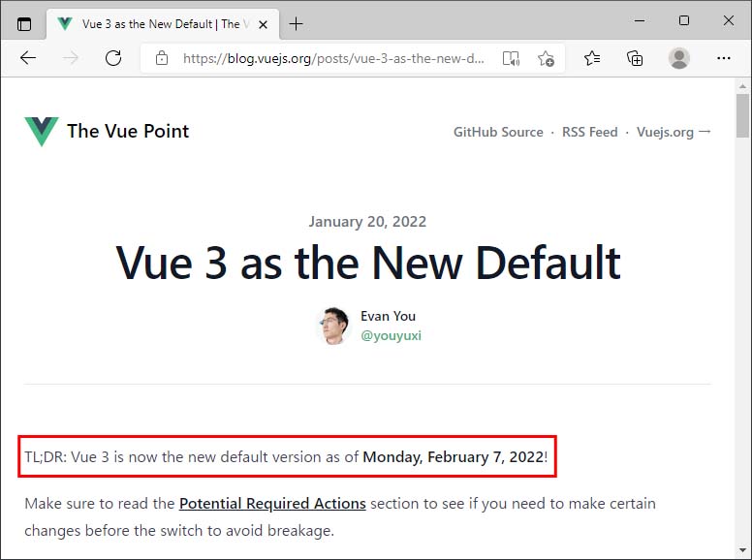Go back to the previous page

click(28, 58)
